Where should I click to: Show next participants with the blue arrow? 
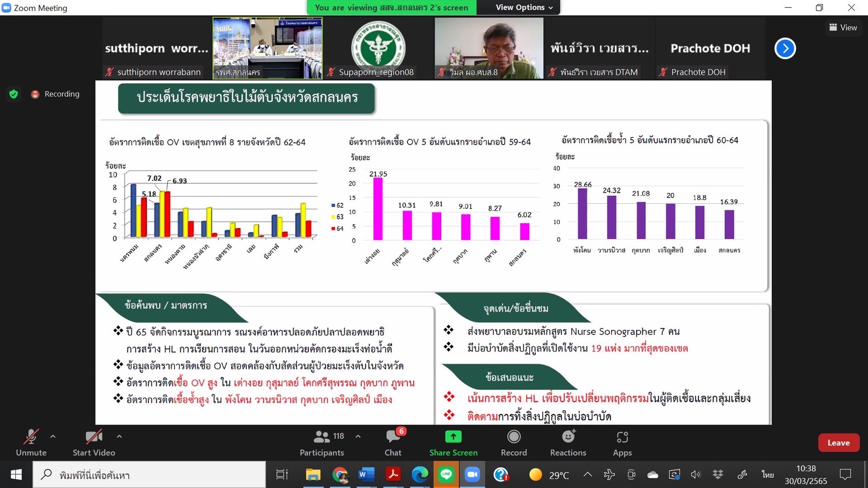pos(785,49)
